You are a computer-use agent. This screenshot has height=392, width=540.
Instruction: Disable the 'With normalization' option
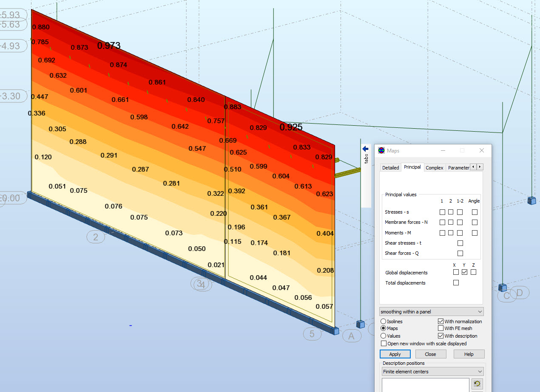point(440,321)
